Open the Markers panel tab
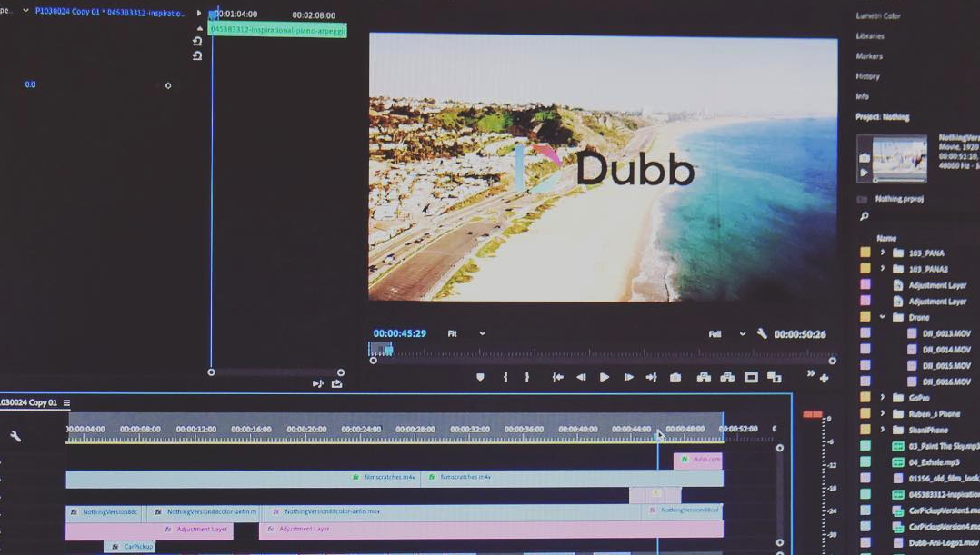 869,56
